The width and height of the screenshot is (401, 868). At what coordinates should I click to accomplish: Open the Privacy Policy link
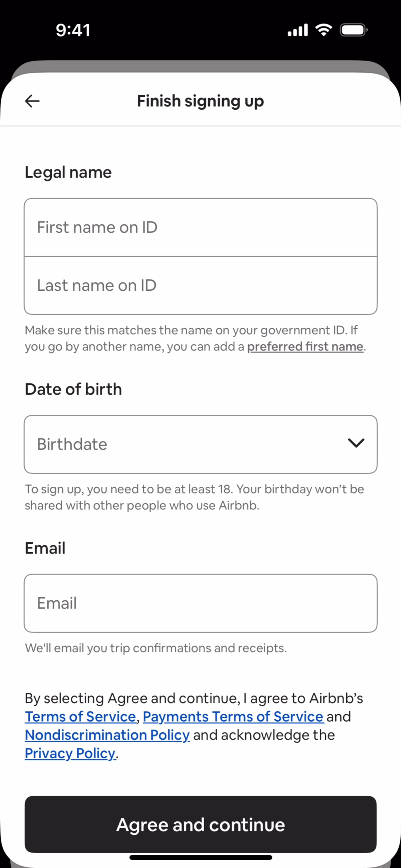[x=70, y=753]
